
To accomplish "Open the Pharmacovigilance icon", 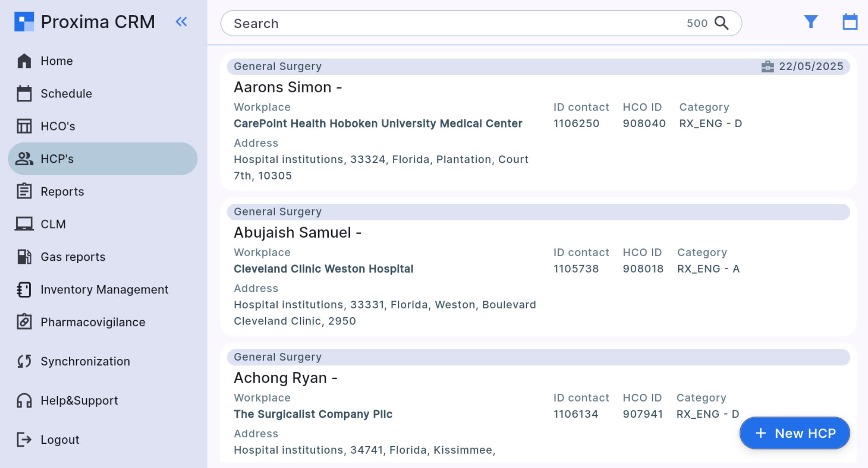I will pos(24,322).
